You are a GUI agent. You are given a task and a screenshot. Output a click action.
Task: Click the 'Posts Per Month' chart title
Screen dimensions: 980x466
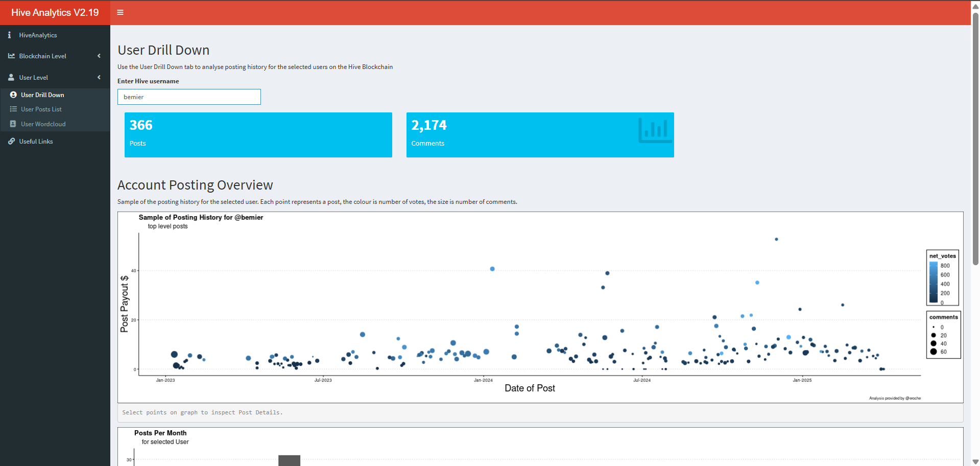pyautogui.click(x=160, y=433)
